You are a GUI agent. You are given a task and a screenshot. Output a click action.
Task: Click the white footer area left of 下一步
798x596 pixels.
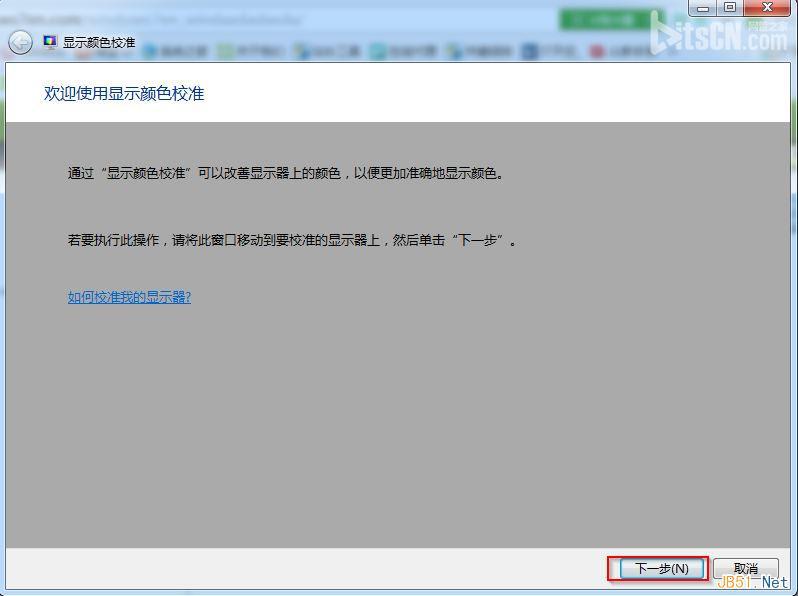click(300, 568)
